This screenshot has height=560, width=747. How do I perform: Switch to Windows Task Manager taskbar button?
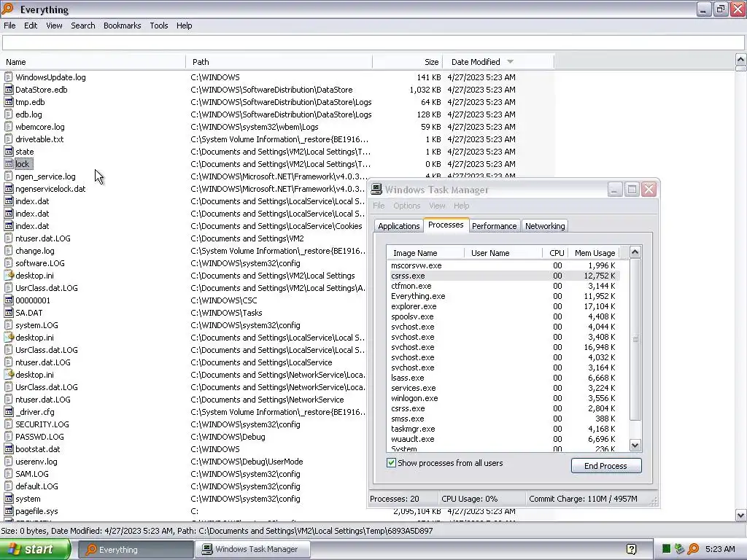click(252, 549)
